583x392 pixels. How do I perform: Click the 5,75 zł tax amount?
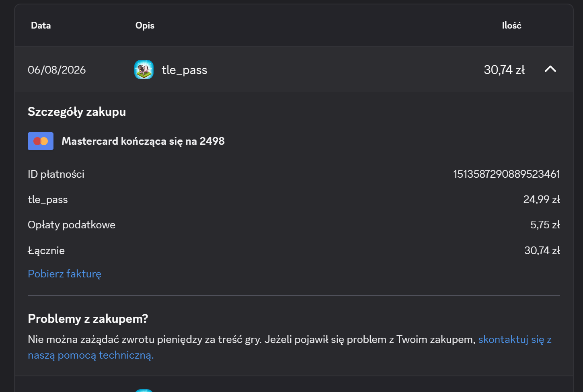[x=545, y=225]
